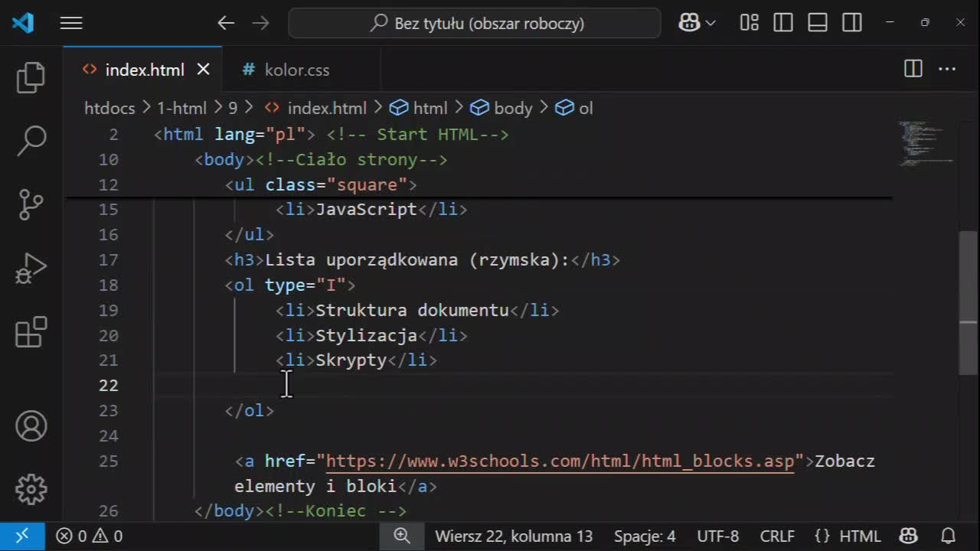Place the cursor in Struktura dokumentu text
This screenshot has width=980, height=551.
pos(412,311)
